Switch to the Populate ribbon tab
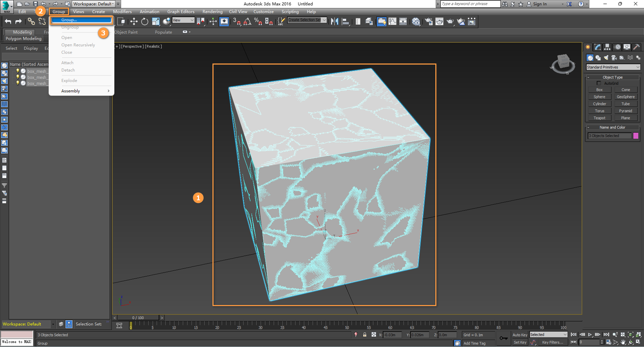Screen dimensions: 644x347 [x=163, y=32]
